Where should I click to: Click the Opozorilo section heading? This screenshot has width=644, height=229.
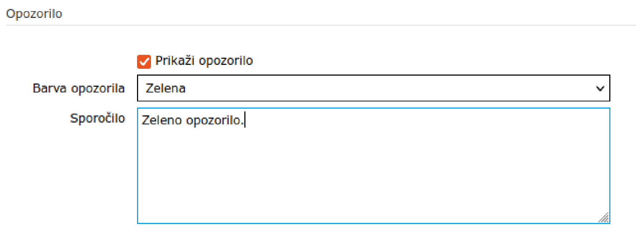pyautogui.click(x=35, y=14)
